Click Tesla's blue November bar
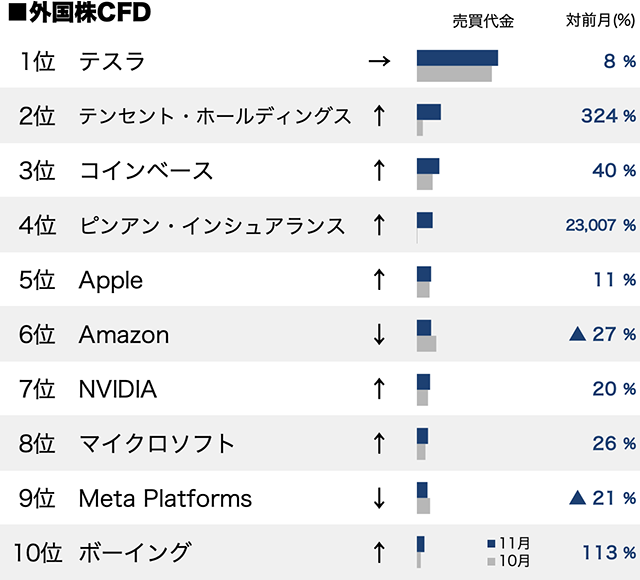 tap(457, 57)
